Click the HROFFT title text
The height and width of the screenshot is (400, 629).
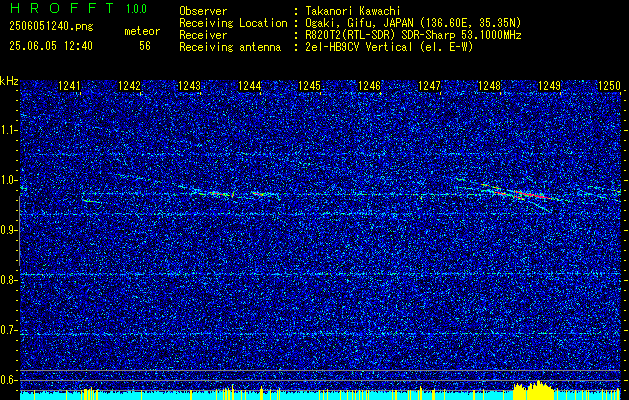pos(61,8)
